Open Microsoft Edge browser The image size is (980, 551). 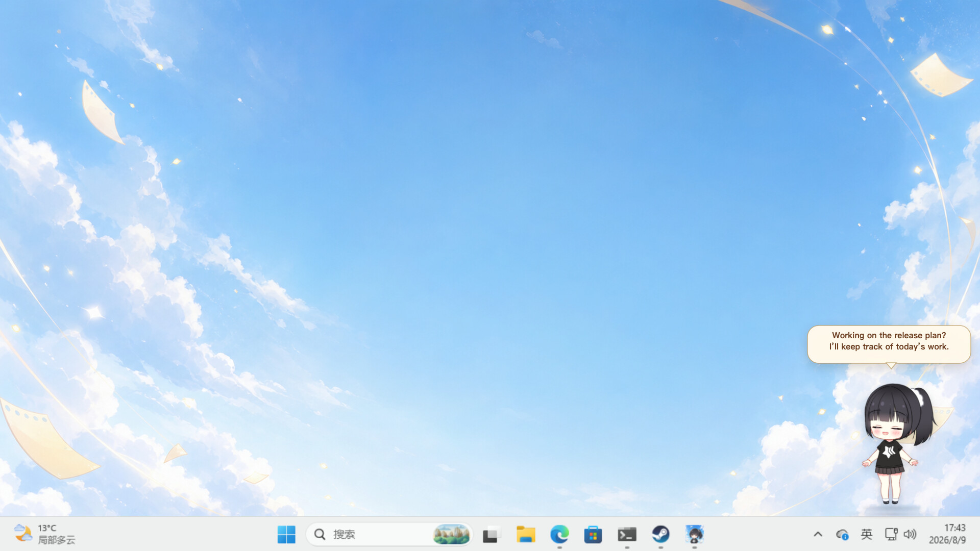[559, 534]
